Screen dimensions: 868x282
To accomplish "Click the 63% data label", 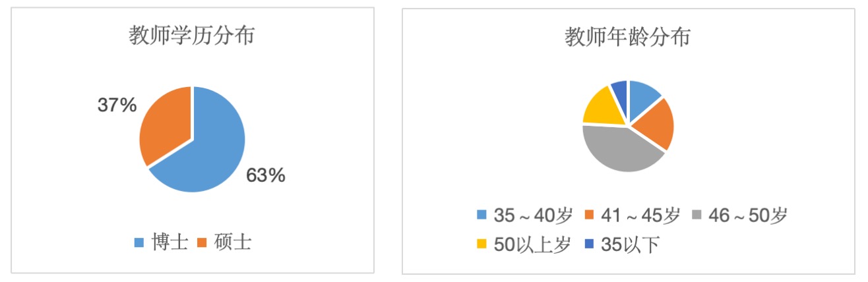I will point(265,175).
